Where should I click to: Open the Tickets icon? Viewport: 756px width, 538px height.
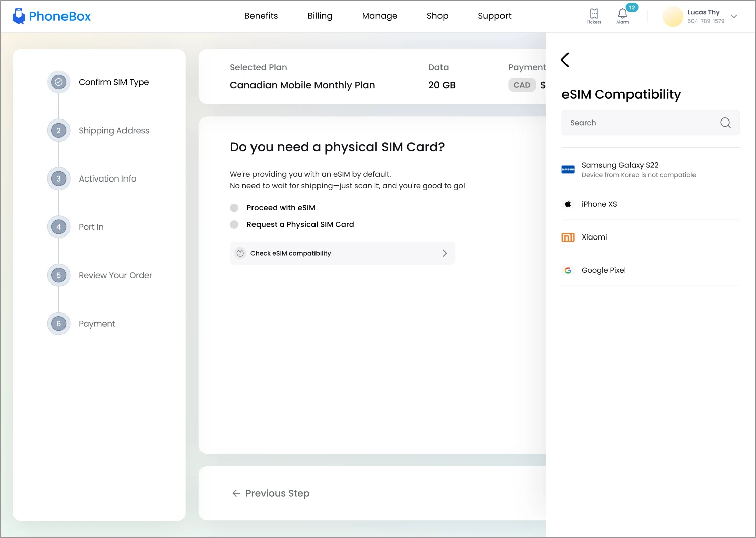click(594, 16)
